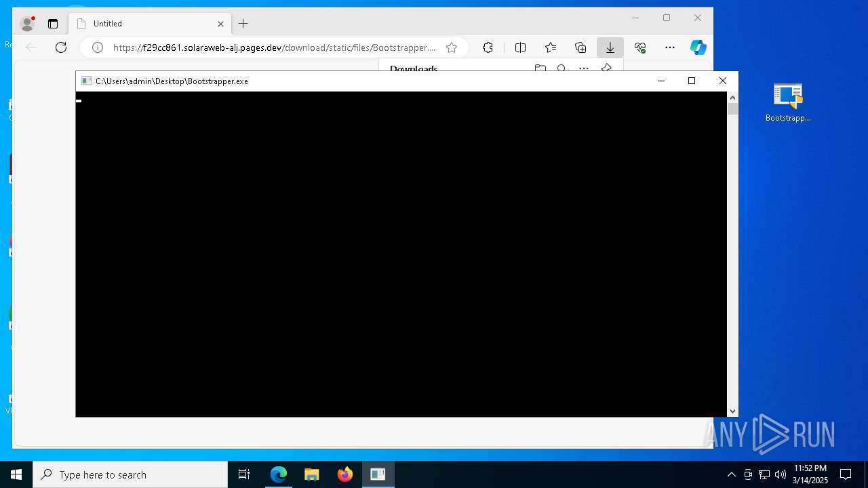The height and width of the screenshot is (488, 868).
Task: View site information icon in address bar
Action: click(x=98, y=47)
